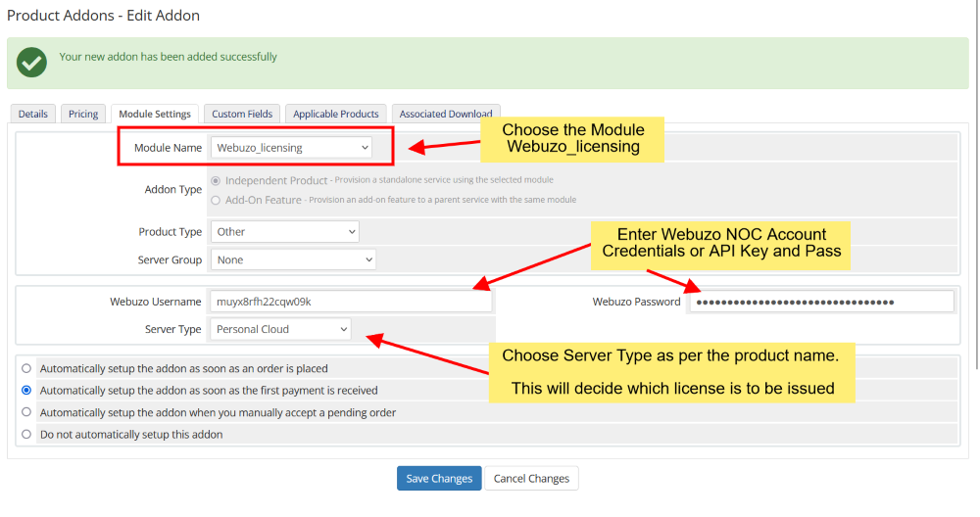Go to Applicable Products tab
The image size is (980, 517).
(335, 114)
